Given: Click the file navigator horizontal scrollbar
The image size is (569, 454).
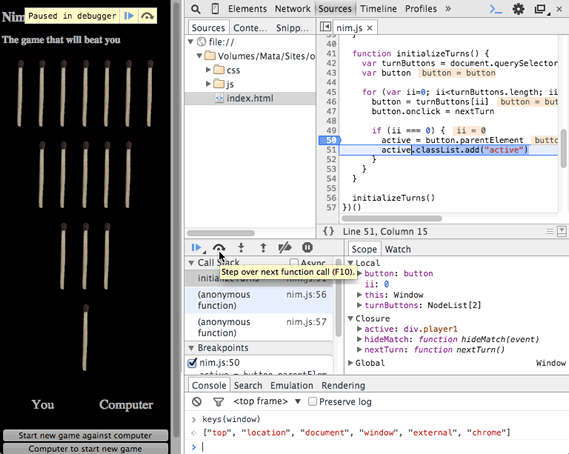Looking at the screenshot, I should point(221,233).
